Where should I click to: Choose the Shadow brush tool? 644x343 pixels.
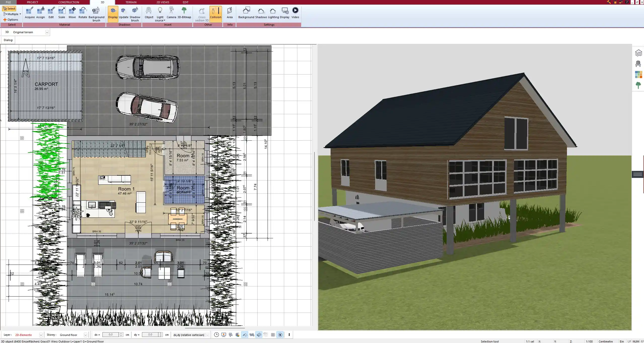[x=135, y=14]
